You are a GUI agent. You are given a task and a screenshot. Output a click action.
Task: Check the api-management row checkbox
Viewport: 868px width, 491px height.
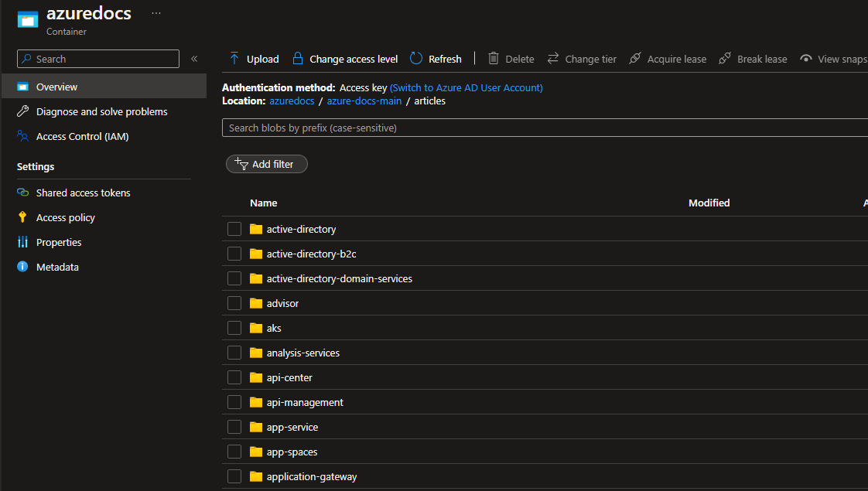[x=234, y=402]
